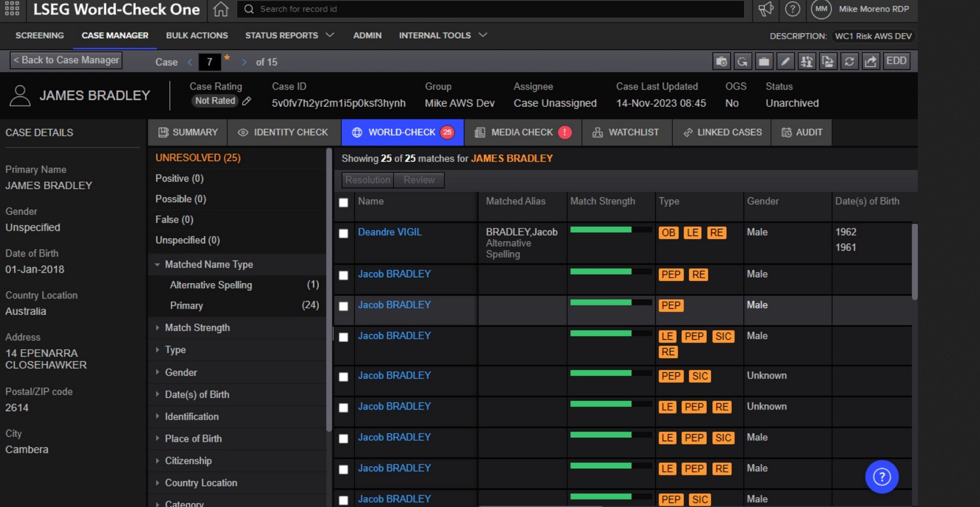Image resolution: width=980 pixels, height=507 pixels.
Task: Open the blue floating help button
Action: [882, 477]
